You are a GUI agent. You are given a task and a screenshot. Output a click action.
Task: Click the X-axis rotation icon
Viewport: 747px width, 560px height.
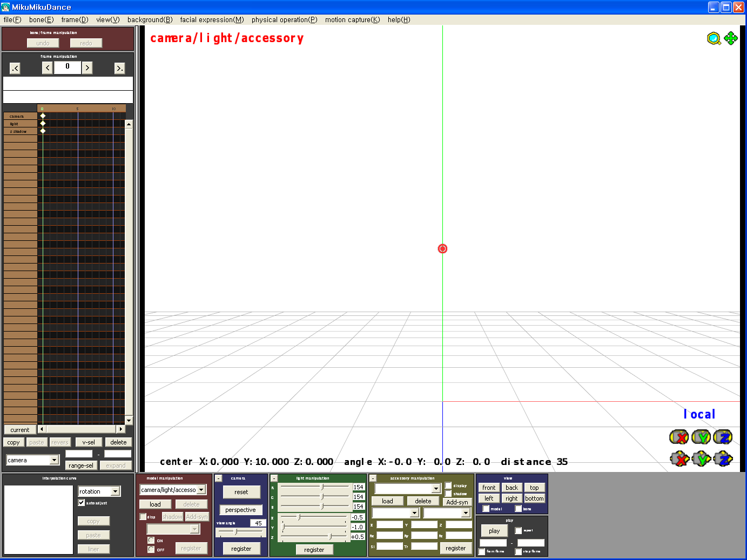tap(679, 436)
